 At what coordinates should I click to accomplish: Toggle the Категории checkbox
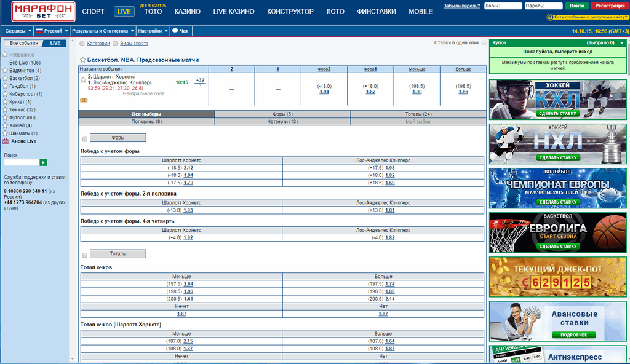click(82, 44)
